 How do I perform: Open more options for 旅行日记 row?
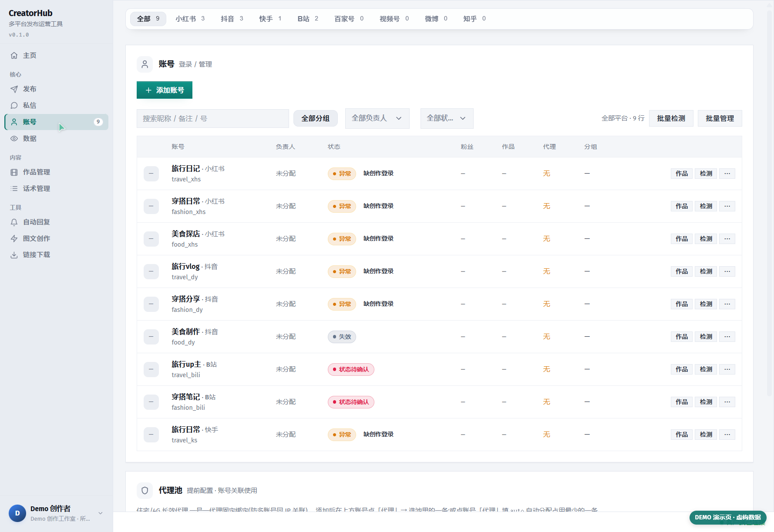pos(727,174)
